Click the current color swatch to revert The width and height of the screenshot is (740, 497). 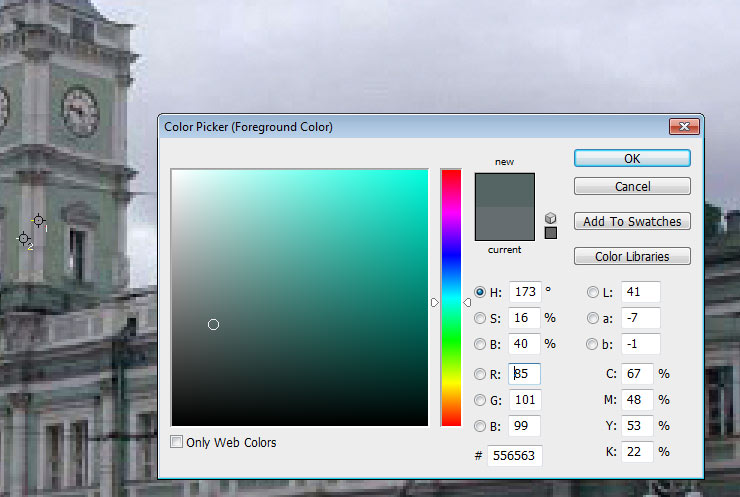coord(504,224)
